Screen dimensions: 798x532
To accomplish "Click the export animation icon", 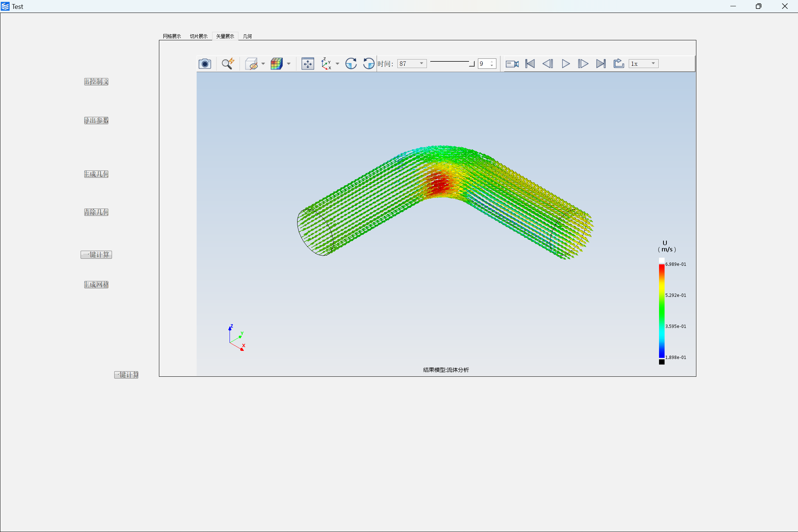I will coord(619,64).
